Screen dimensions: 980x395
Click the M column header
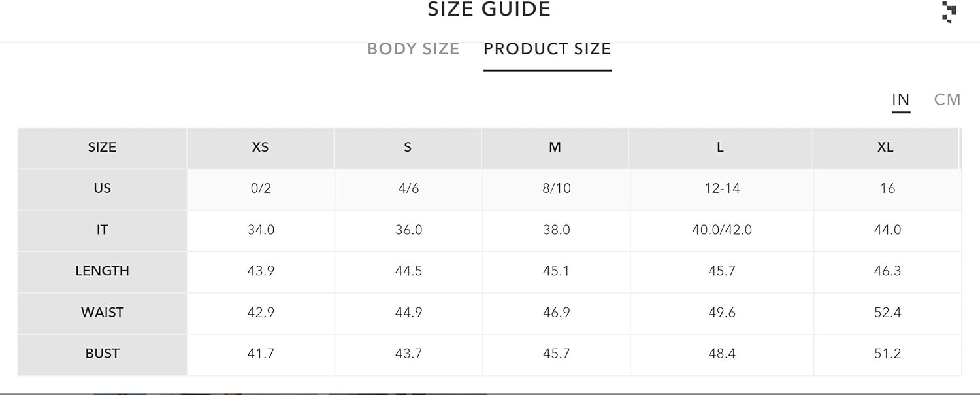click(x=555, y=148)
